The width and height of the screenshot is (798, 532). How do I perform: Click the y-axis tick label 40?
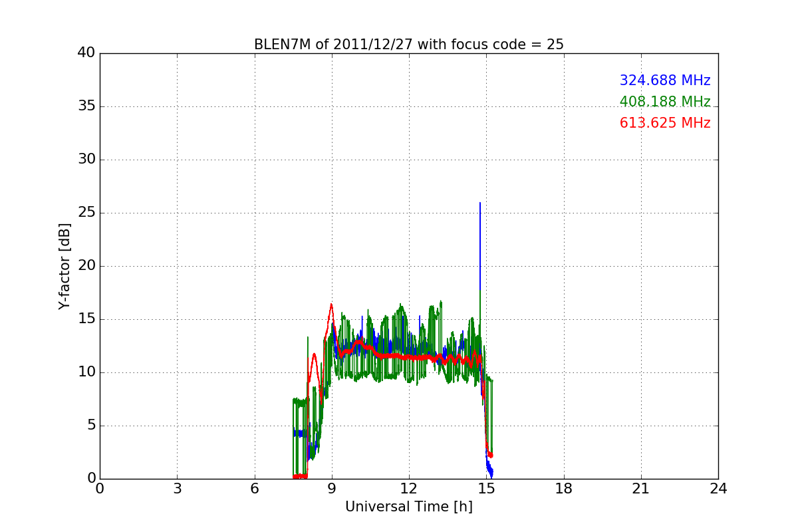coord(86,53)
